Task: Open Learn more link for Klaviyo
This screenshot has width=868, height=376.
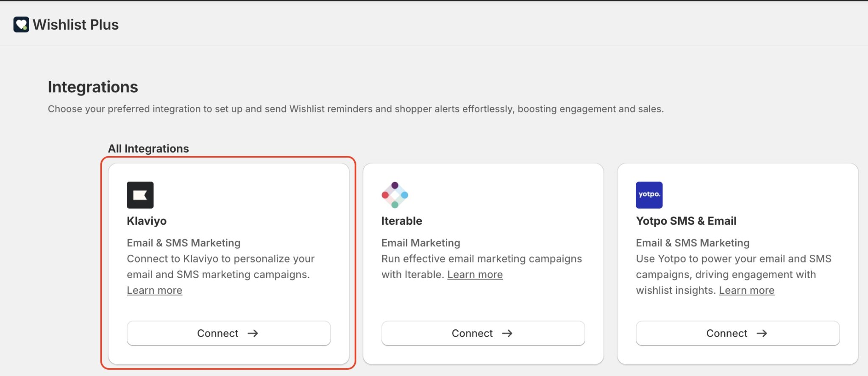Action: (x=155, y=290)
